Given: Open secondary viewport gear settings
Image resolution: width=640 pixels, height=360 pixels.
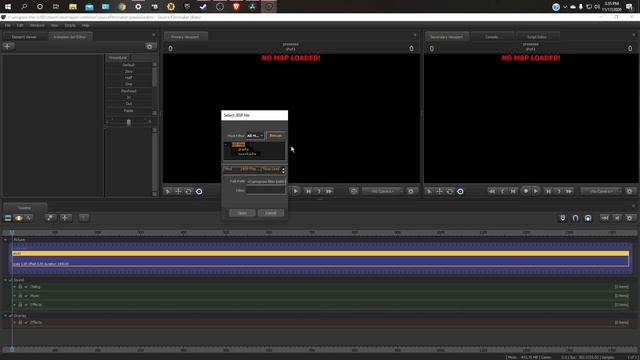Looking at the screenshot, I should point(630,191).
